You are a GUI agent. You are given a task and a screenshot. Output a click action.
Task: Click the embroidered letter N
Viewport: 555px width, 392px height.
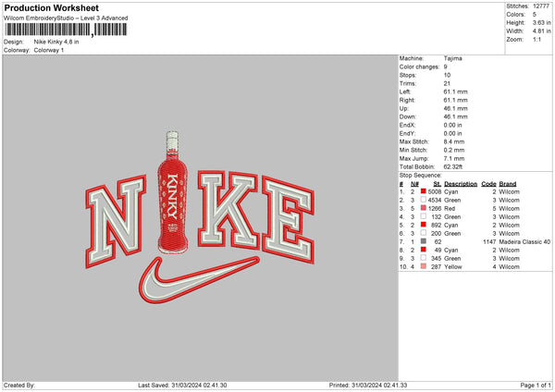(116, 220)
